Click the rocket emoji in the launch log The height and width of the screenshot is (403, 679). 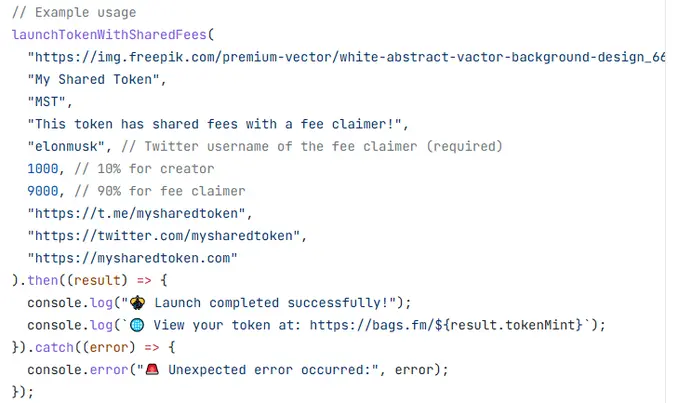[x=137, y=303]
